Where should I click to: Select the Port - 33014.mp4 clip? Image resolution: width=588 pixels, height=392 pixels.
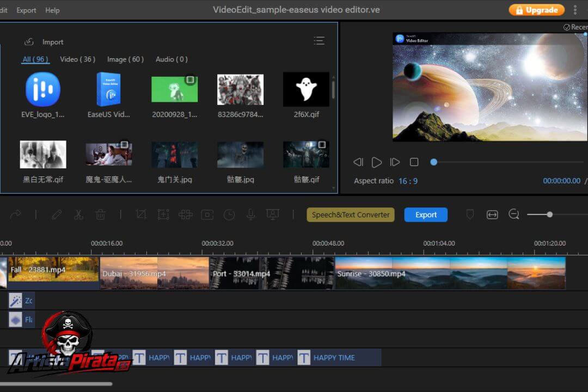pyautogui.click(x=272, y=273)
